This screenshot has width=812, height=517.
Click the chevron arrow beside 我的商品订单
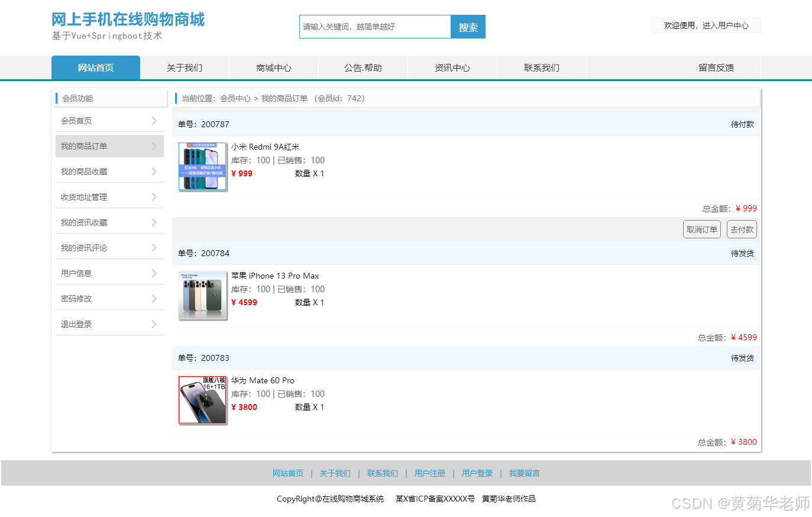point(154,146)
